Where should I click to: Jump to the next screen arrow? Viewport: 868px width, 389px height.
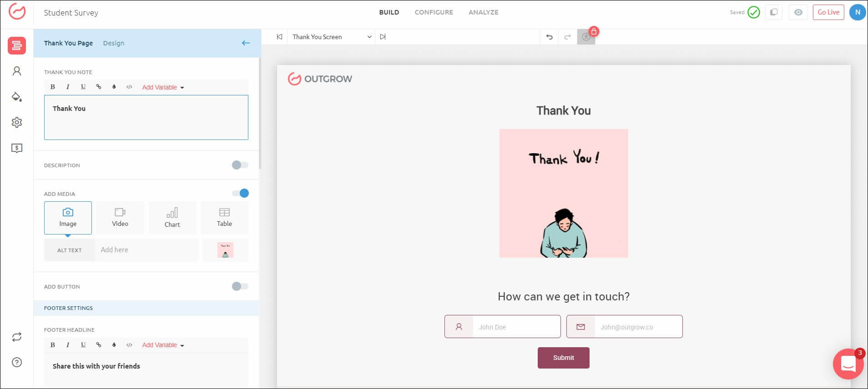[383, 37]
